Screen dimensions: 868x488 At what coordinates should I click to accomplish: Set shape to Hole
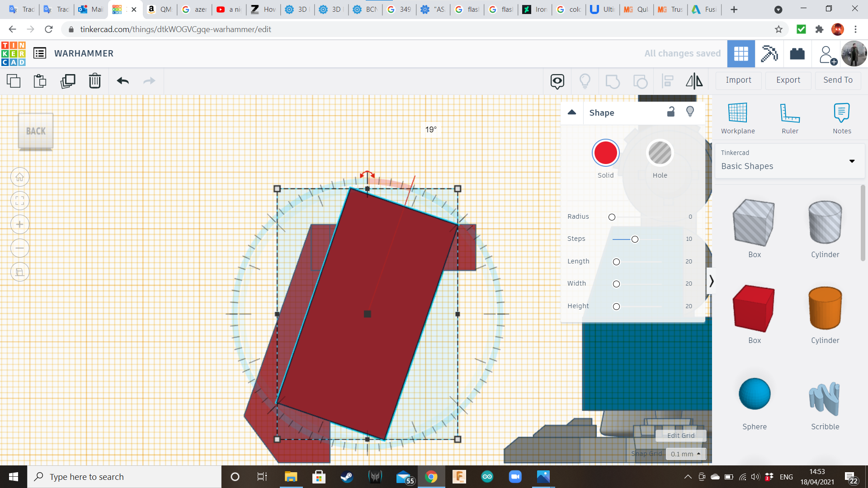click(x=660, y=153)
